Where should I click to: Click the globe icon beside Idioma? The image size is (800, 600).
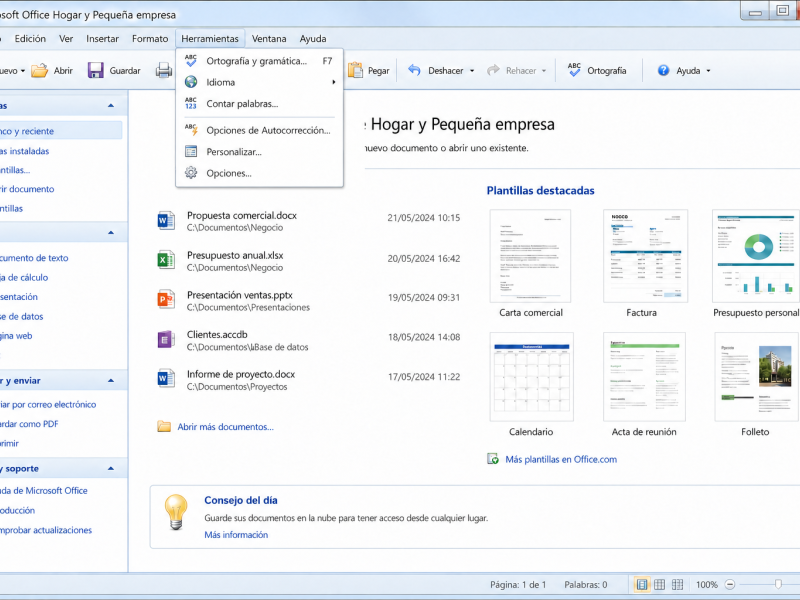point(191,82)
